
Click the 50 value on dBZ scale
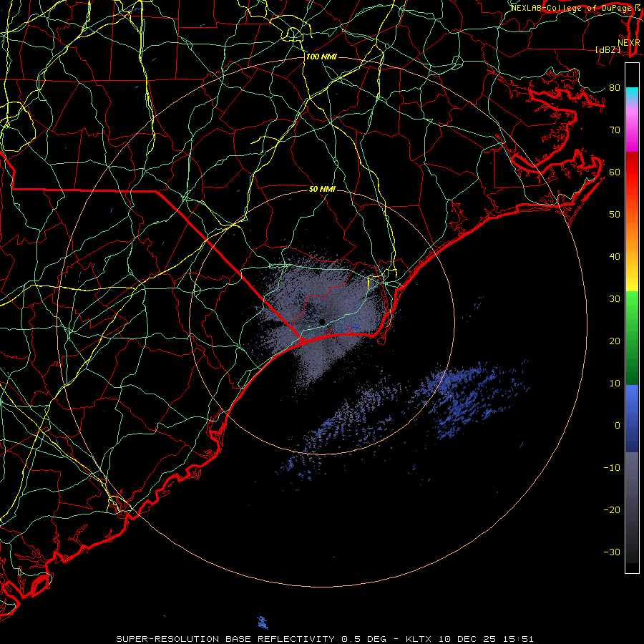click(x=615, y=215)
